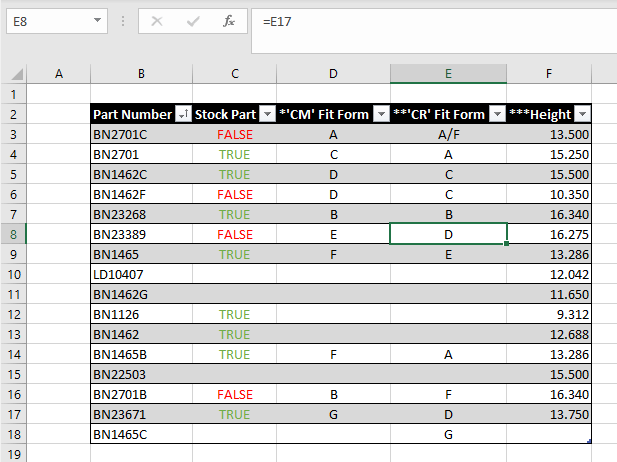This screenshot has width=617, height=462.
Task: Click height value 16.275
Action: 569,235
